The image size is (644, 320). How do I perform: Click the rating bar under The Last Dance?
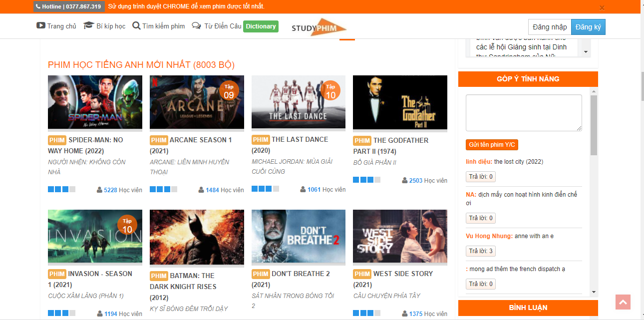click(x=265, y=189)
